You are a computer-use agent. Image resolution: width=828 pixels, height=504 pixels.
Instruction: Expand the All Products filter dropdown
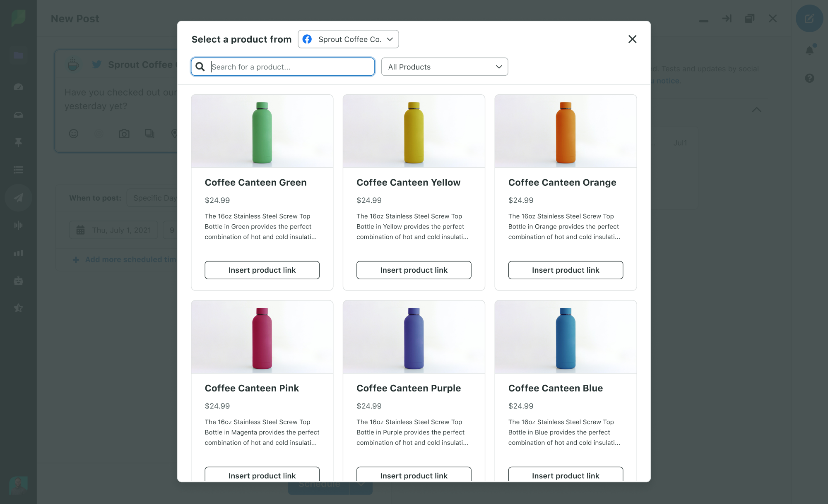pos(443,66)
